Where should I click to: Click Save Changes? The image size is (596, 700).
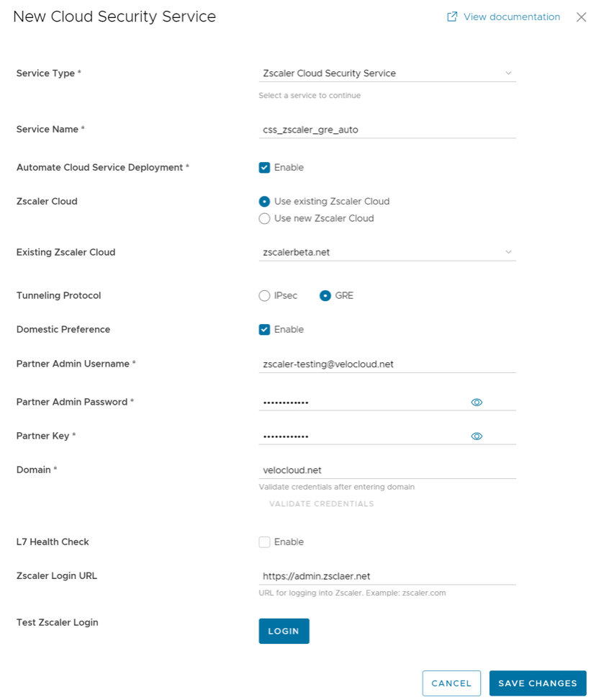pos(538,683)
